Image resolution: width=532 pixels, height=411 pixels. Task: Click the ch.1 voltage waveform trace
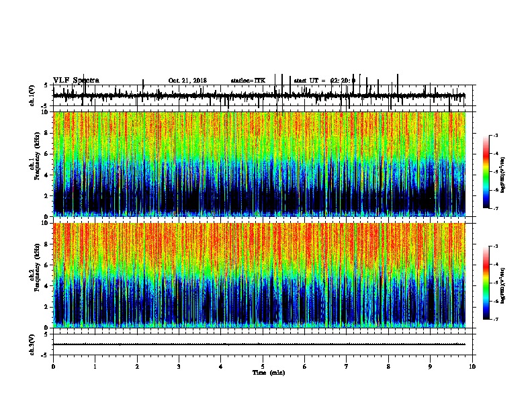click(x=259, y=95)
